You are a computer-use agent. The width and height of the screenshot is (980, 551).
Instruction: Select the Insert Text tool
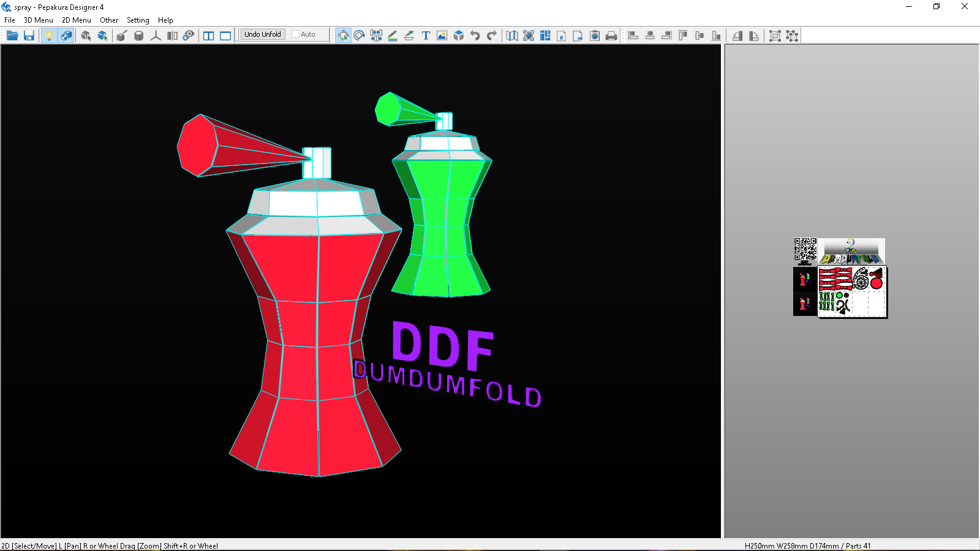(425, 35)
